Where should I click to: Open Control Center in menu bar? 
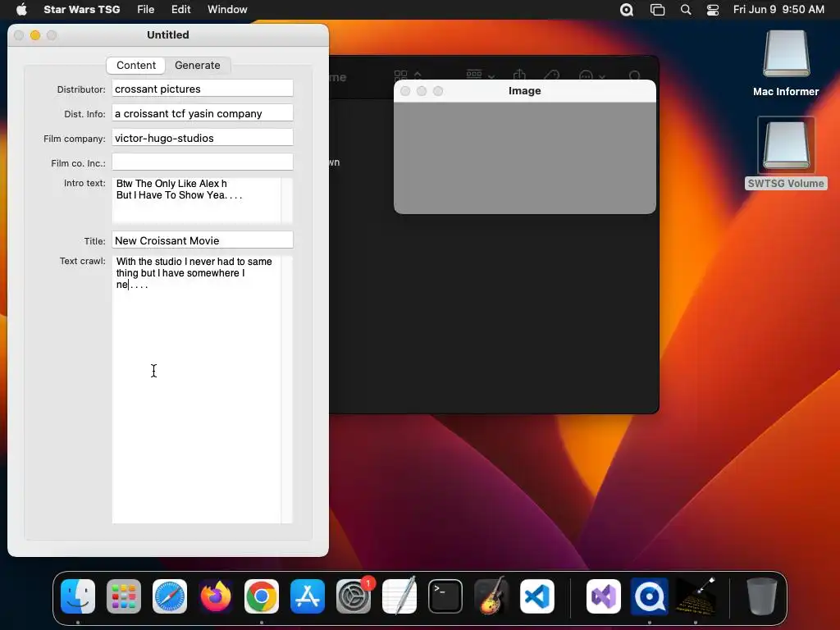pos(713,10)
